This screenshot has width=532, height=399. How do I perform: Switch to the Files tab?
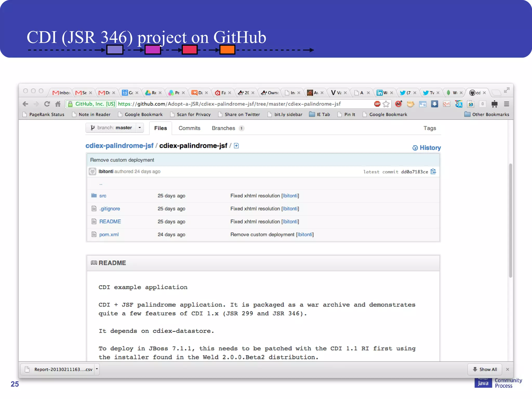tap(161, 128)
